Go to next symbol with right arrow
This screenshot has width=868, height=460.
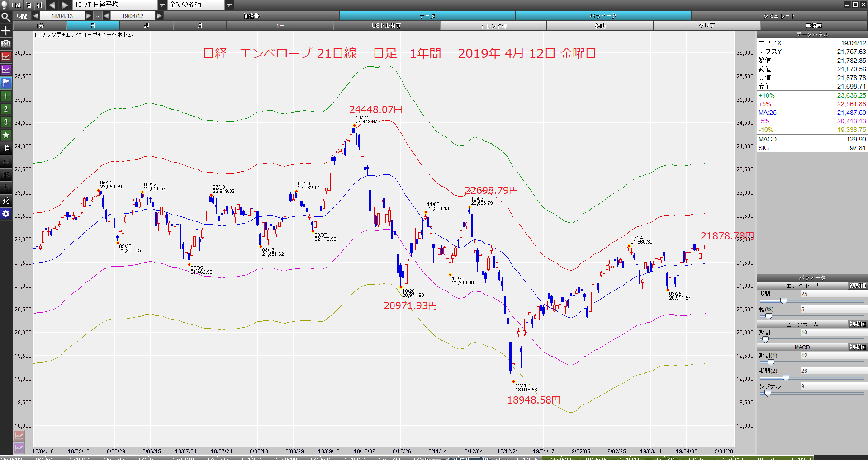tap(65, 5)
